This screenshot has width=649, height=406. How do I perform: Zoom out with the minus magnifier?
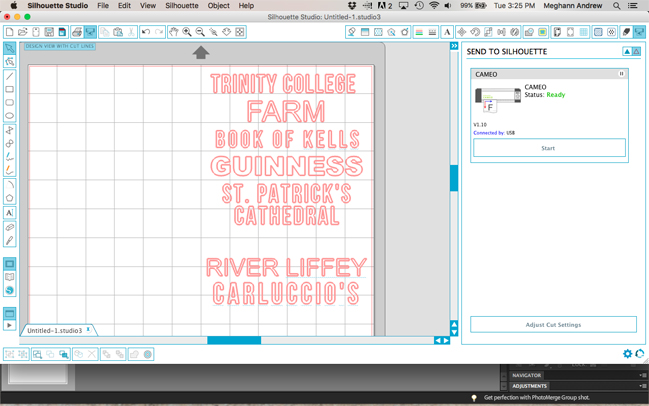200,32
